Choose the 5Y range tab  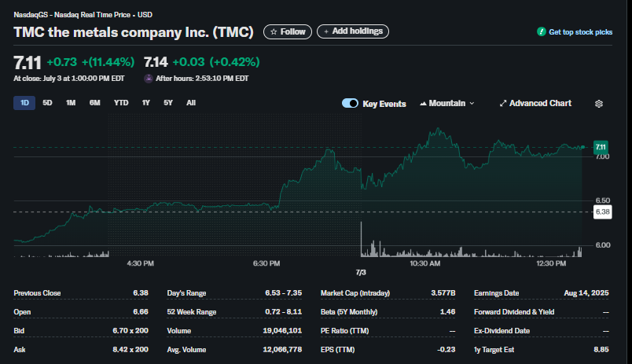[168, 103]
